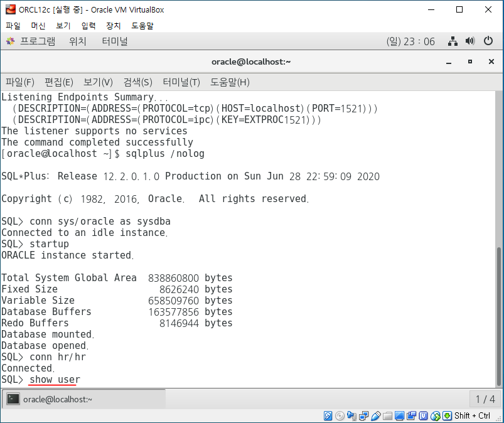Click the hard disk activity status icon
This screenshot has width=504, height=423.
tap(328, 415)
